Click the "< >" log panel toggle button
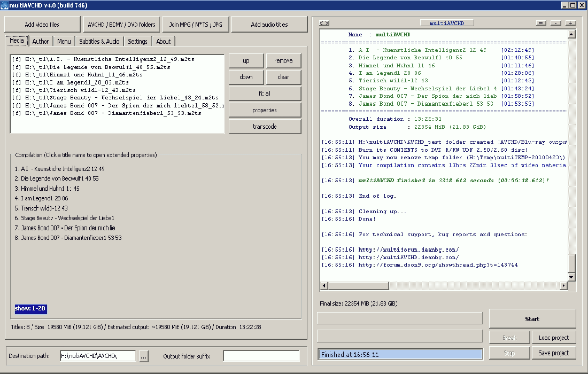This screenshot has height=374, width=588. click(324, 23)
